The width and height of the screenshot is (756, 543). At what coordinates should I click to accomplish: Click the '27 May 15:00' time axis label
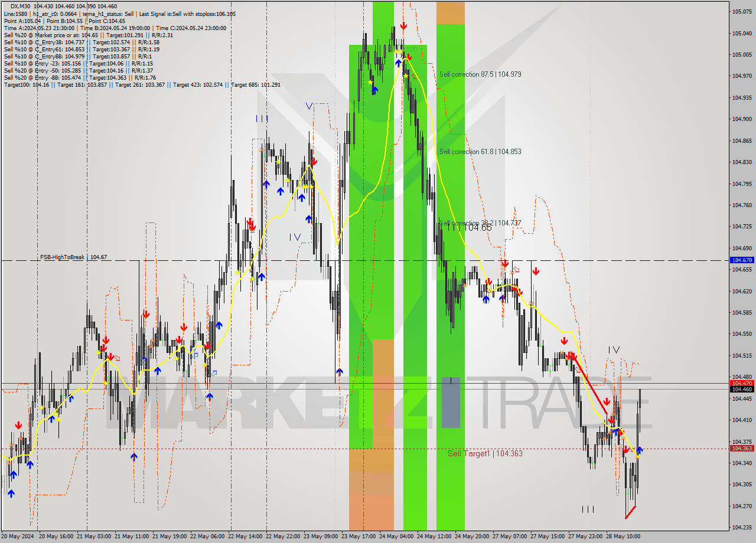point(548,537)
